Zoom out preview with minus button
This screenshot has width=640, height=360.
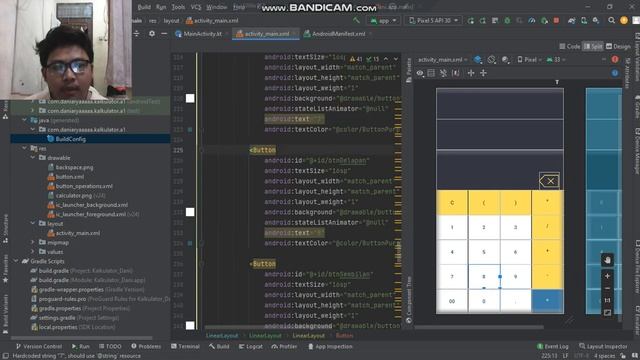point(607,289)
